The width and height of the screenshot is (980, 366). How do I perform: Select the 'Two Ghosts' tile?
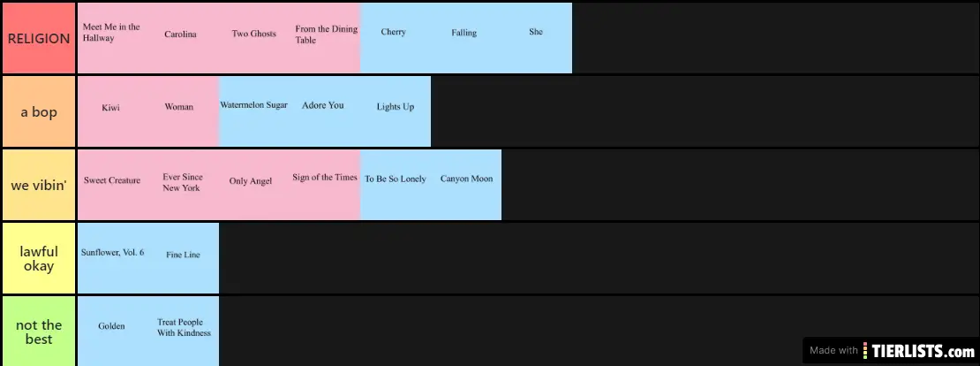254,38
